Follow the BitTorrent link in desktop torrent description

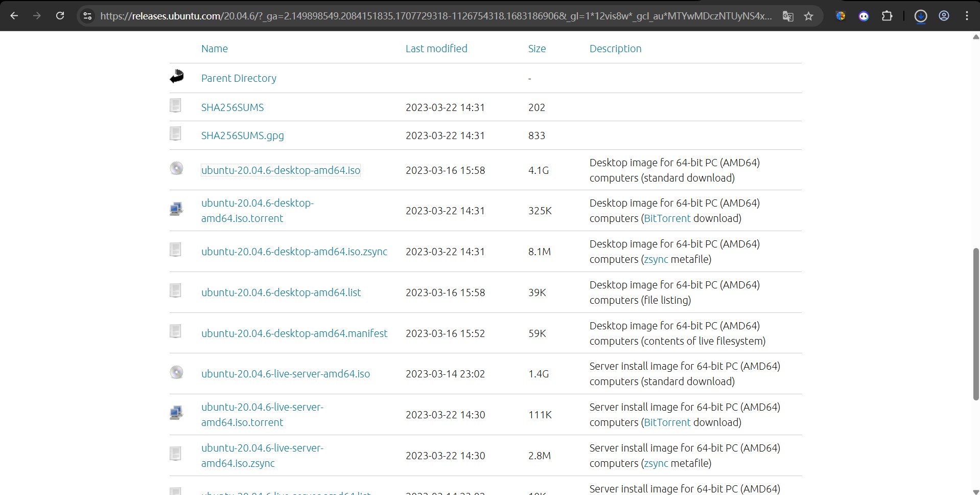click(667, 218)
